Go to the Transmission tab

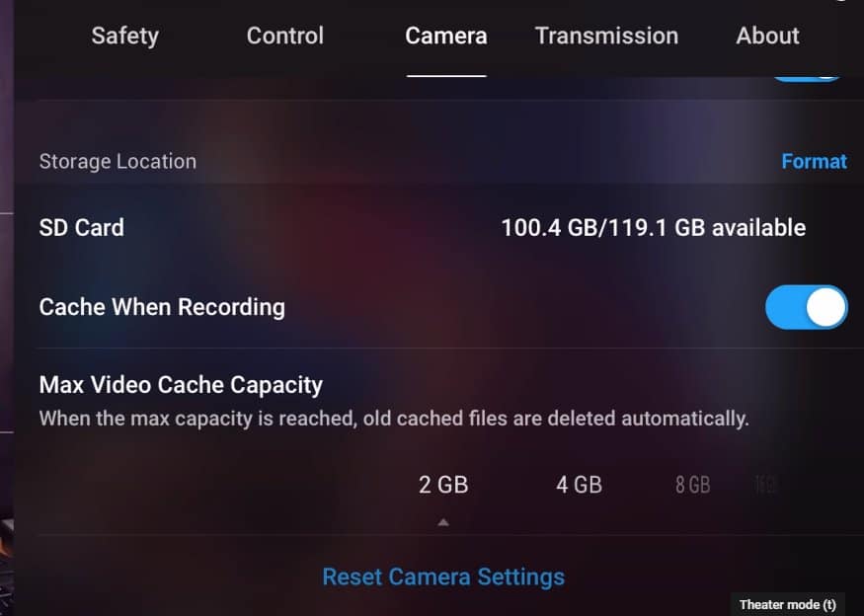(x=606, y=36)
